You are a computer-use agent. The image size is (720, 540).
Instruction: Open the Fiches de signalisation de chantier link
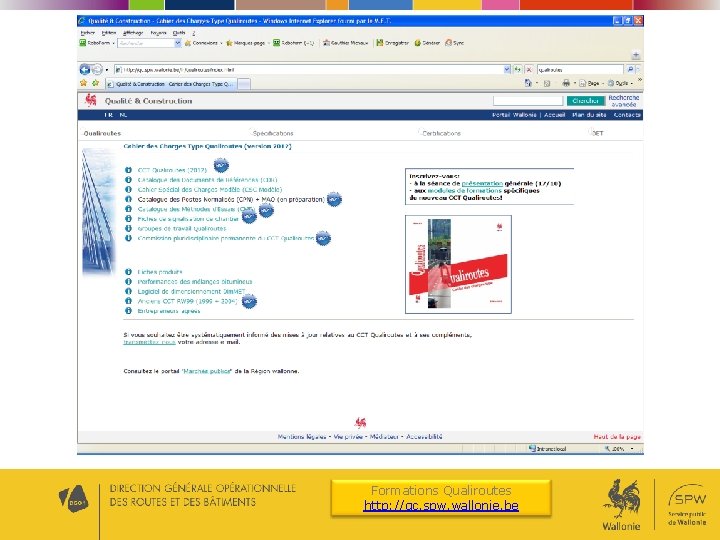pos(188,219)
